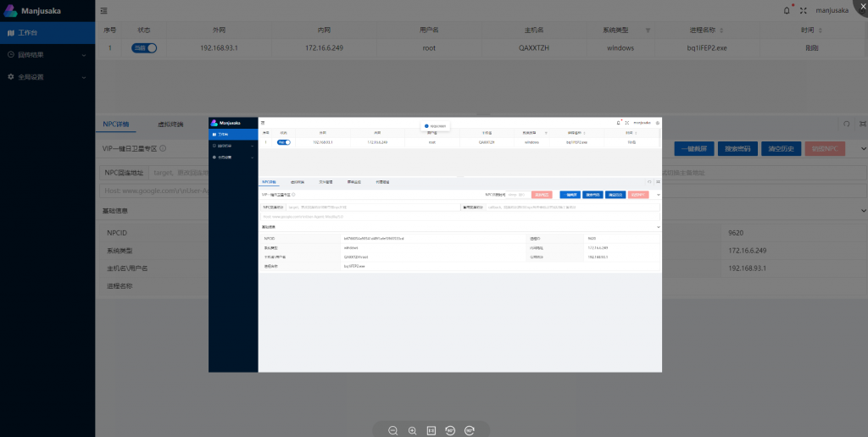The width and height of the screenshot is (868, 437).
Task: Collapse the sidebar using the hamburger icon
Action: pos(103,11)
